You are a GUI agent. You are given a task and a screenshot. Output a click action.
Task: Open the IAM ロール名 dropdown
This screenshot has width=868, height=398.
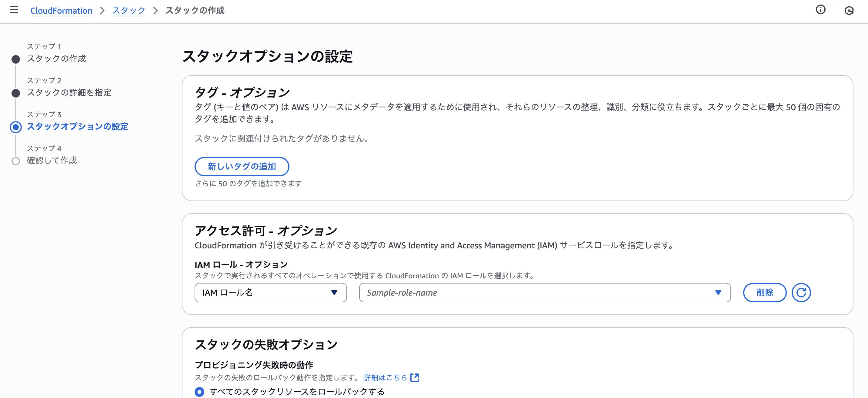click(x=271, y=293)
